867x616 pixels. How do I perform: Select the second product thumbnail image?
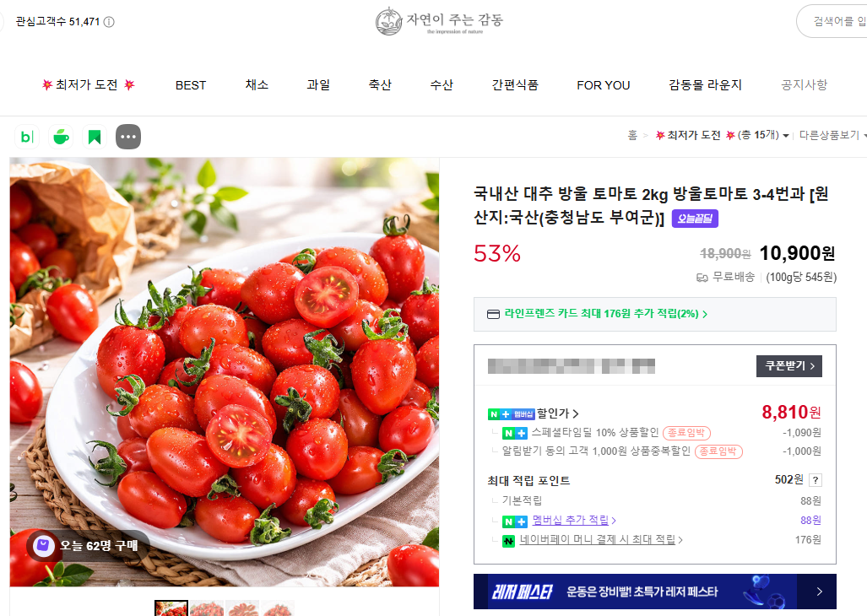point(207,608)
